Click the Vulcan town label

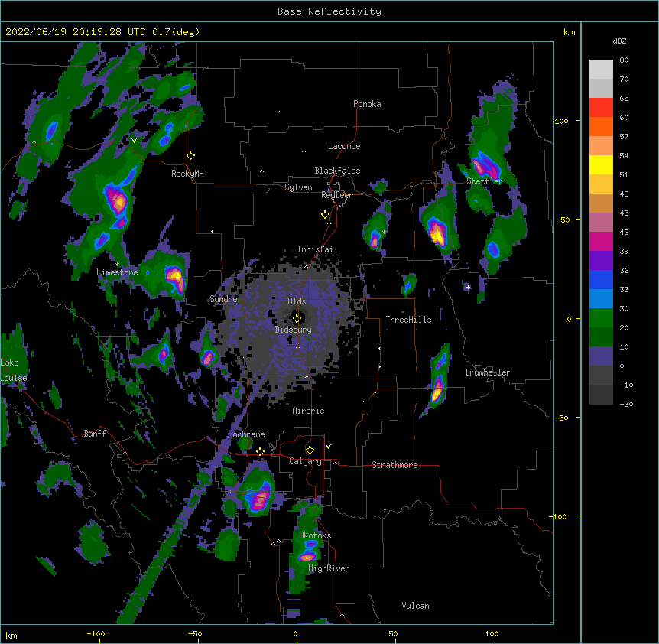click(x=415, y=606)
